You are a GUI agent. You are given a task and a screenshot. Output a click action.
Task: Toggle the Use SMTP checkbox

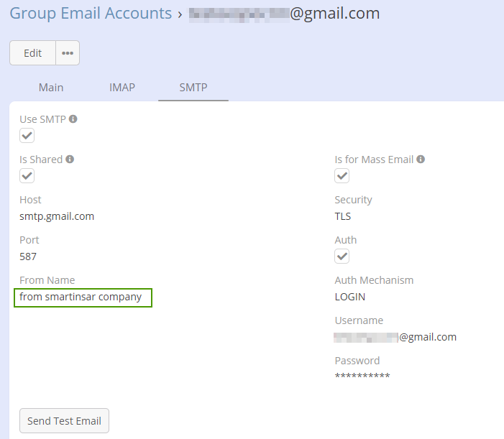tap(27, 135)
